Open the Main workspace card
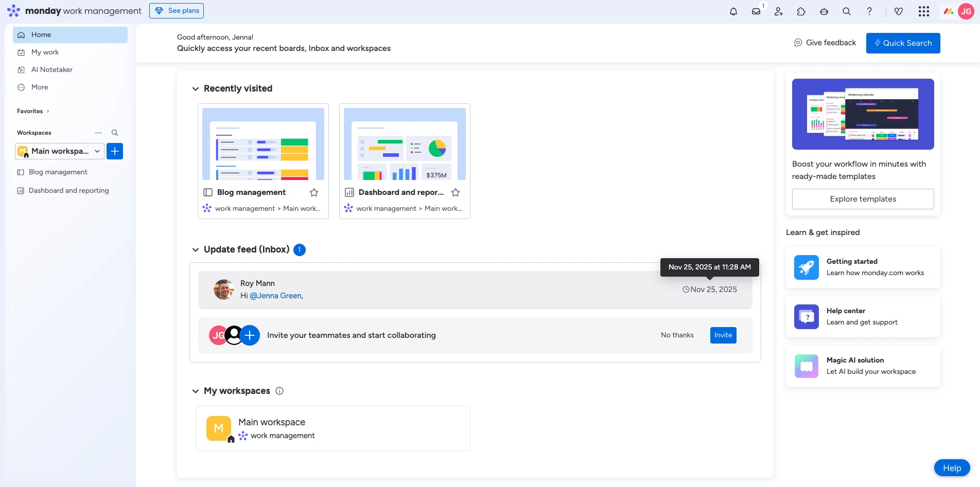The image size is (980, 487). 333,428
